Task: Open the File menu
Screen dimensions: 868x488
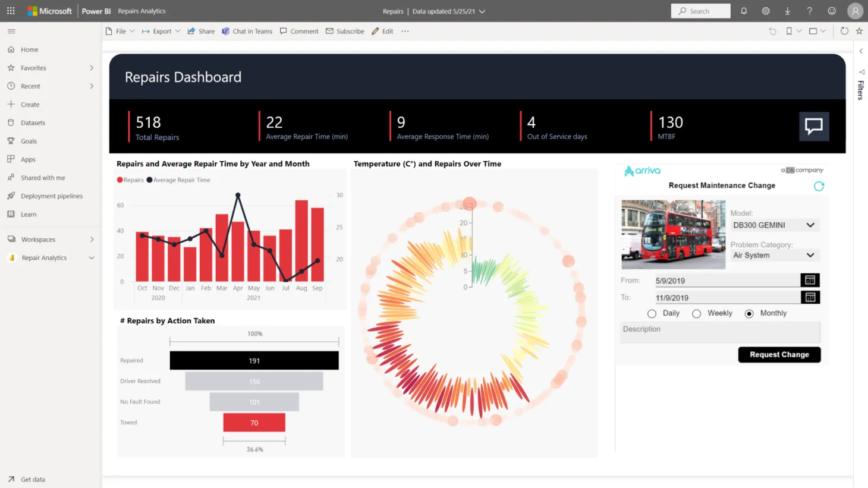Action: [x=121, y=31]
